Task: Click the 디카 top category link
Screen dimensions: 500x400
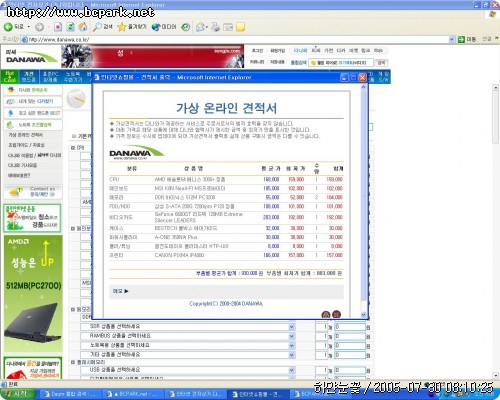Action: [341, 51]
